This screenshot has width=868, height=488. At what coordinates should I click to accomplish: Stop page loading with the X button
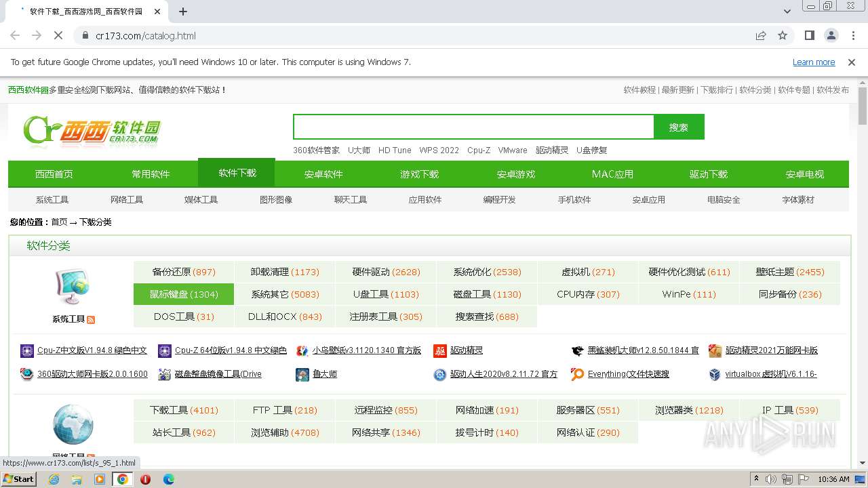[58, 35]
